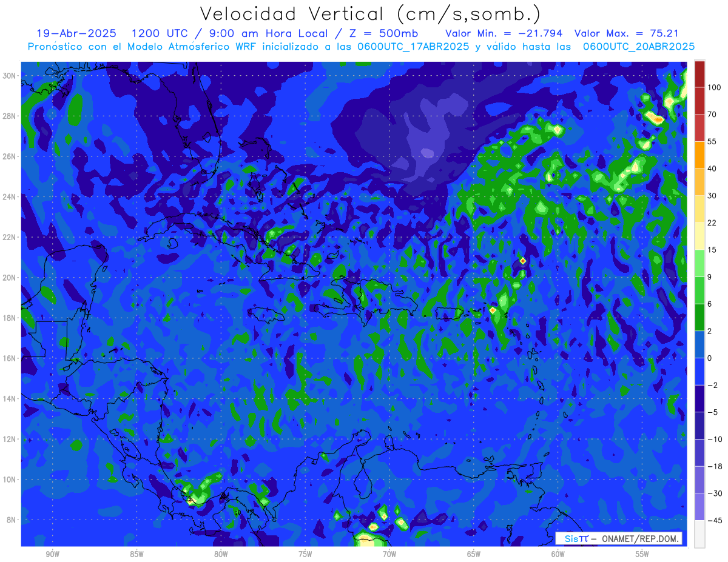Click the 'ONAMET/REP.DOM.' credit label

pos(641,538)
